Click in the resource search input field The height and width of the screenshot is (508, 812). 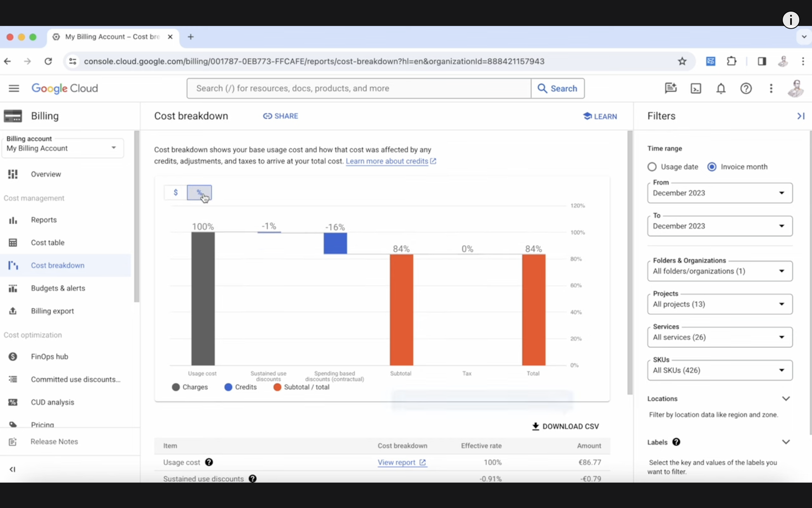coord(359,88)
